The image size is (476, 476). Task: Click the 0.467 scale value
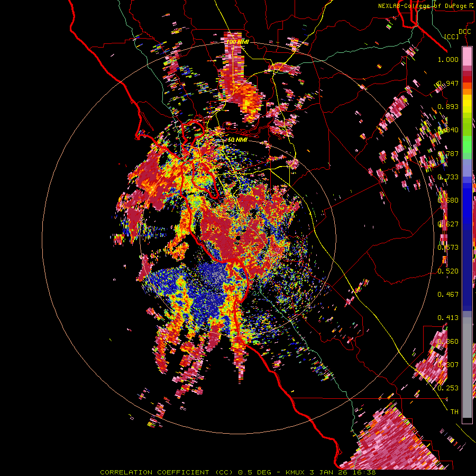pos(448,294)
